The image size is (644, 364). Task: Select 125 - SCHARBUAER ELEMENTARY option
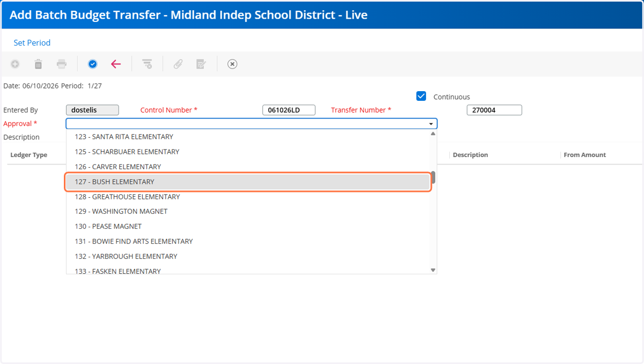tap(247, 152)
